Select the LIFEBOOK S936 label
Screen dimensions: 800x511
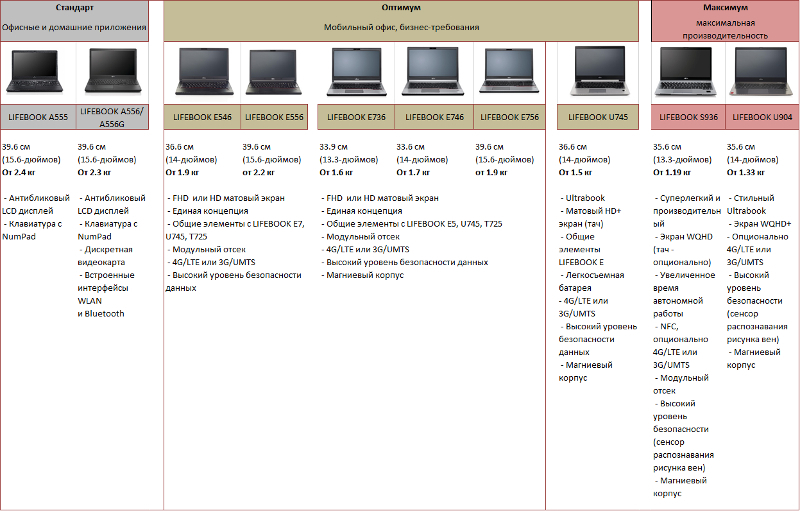pyautogui.click(x=688, y=117)
